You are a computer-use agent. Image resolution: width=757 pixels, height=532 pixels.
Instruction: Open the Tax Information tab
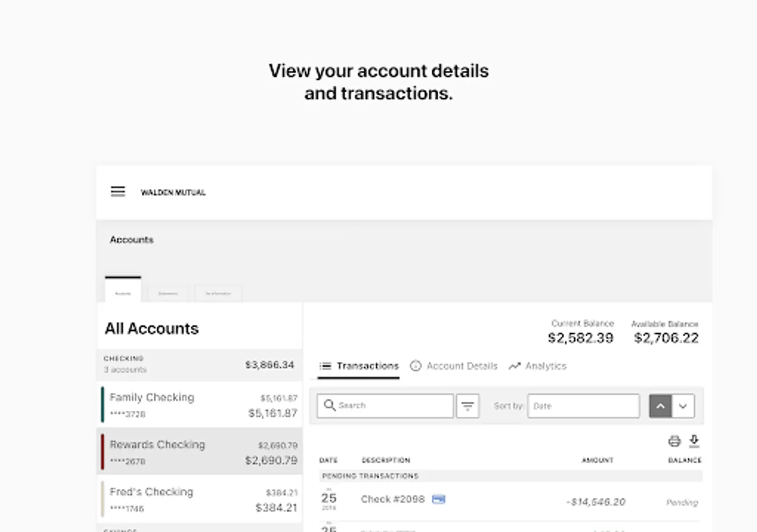tap(218, 294)
